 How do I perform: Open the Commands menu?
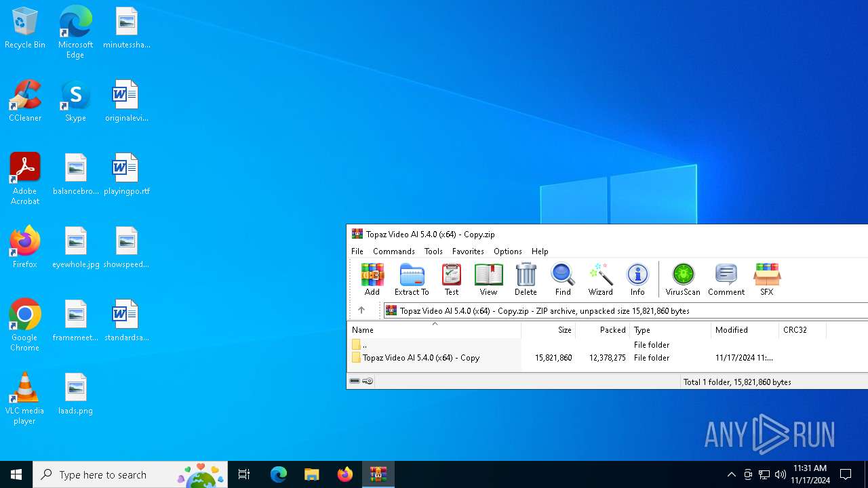point(394,251)
